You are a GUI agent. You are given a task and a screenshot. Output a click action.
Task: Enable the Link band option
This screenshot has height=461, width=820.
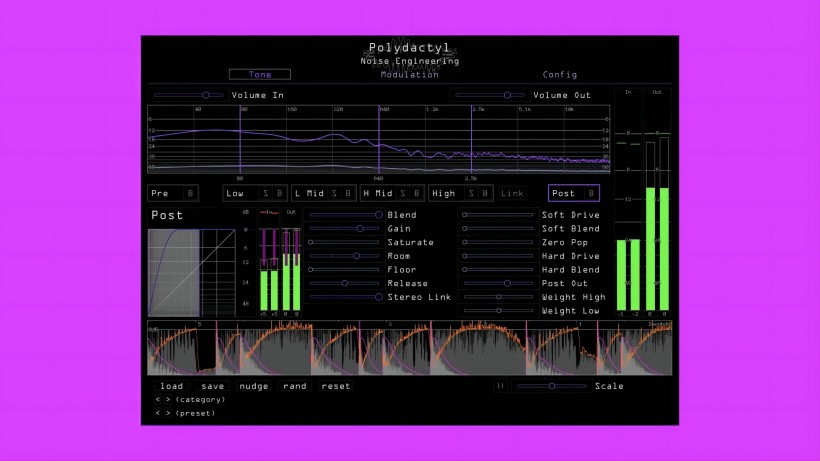512,193
